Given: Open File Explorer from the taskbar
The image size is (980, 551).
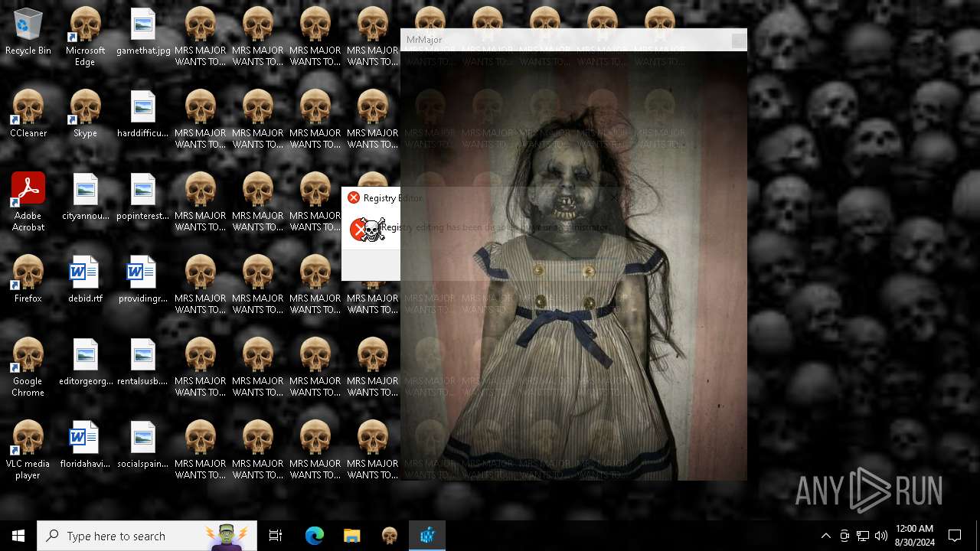Looking at the screenshot, I should click(x=351, y=536).
